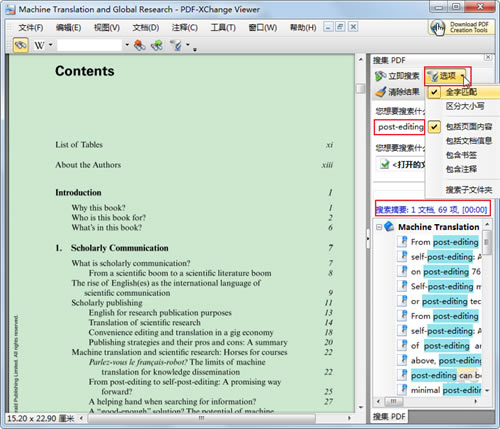Open the toolbar overflow chevron
Viewport: 500px width, 429px height.
195,49
